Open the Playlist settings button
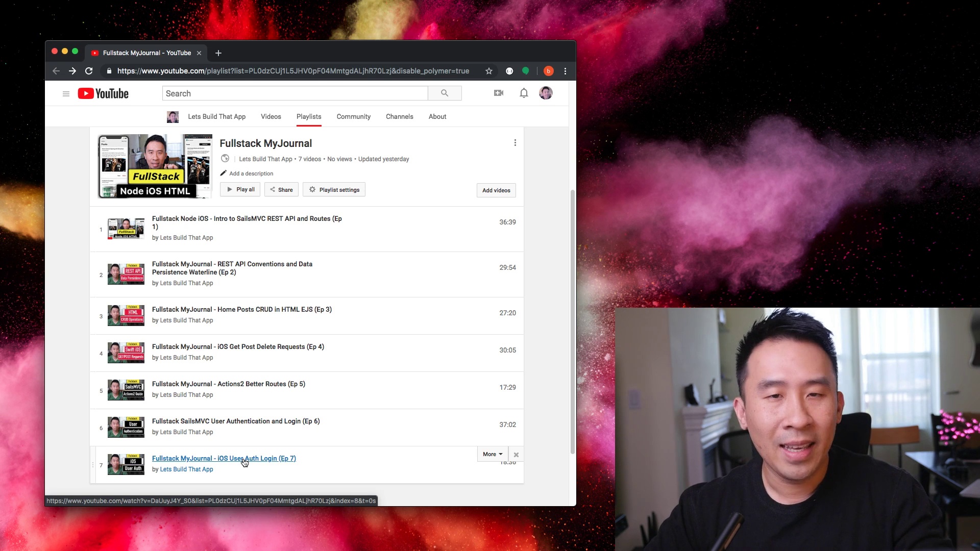The image size is (980, 551). point(334,190)
